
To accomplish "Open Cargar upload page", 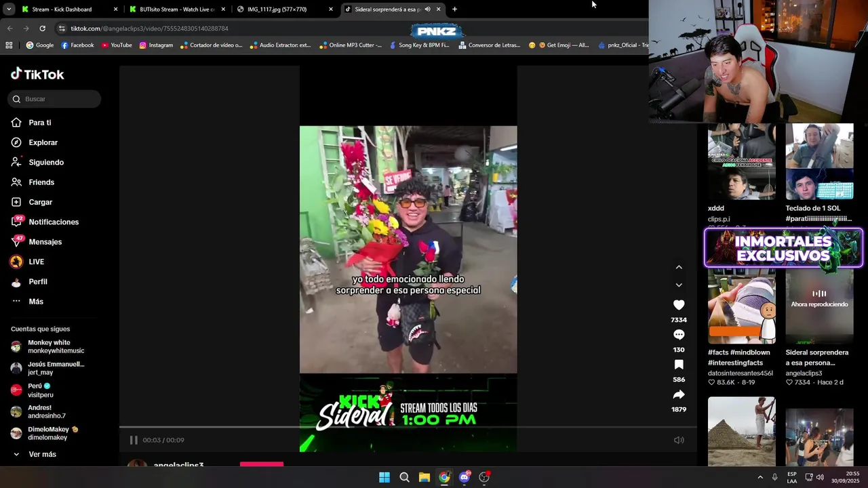I will [32, 202].
